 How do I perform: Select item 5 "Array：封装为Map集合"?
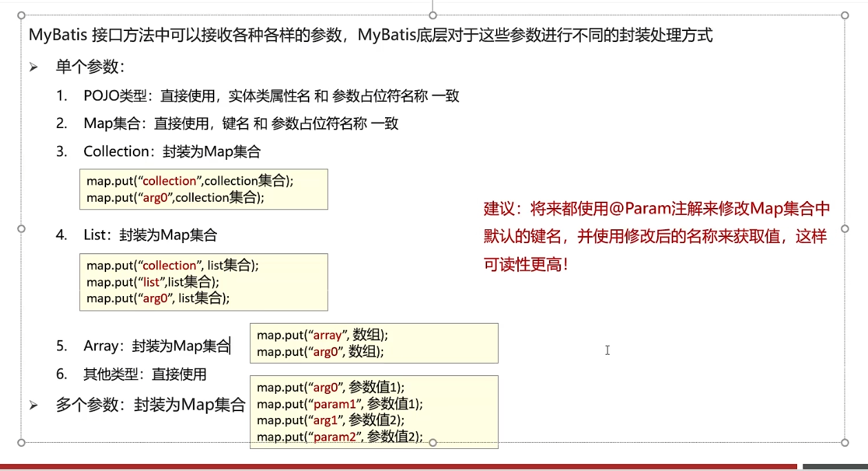point(156,346)
